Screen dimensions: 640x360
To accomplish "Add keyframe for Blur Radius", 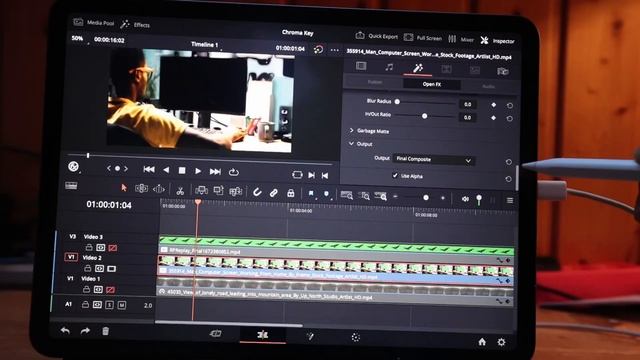I will [x=493, y=105].
